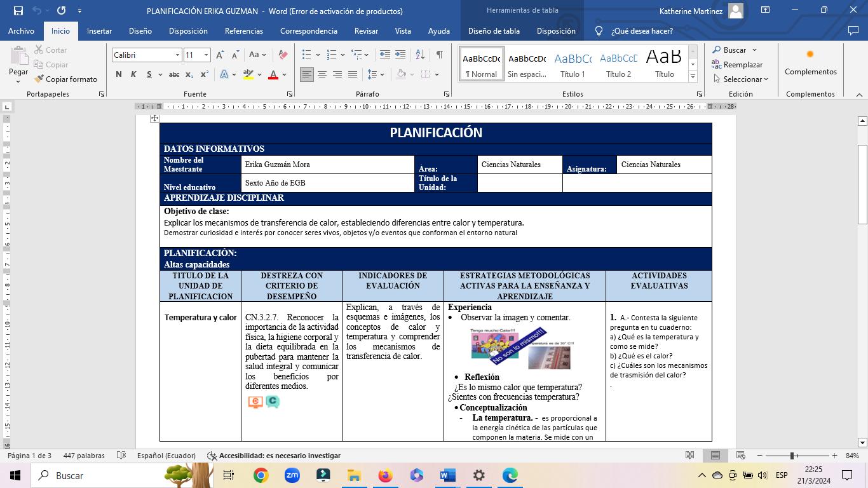Open the Fuente dialog launcher

coord(290,94)
